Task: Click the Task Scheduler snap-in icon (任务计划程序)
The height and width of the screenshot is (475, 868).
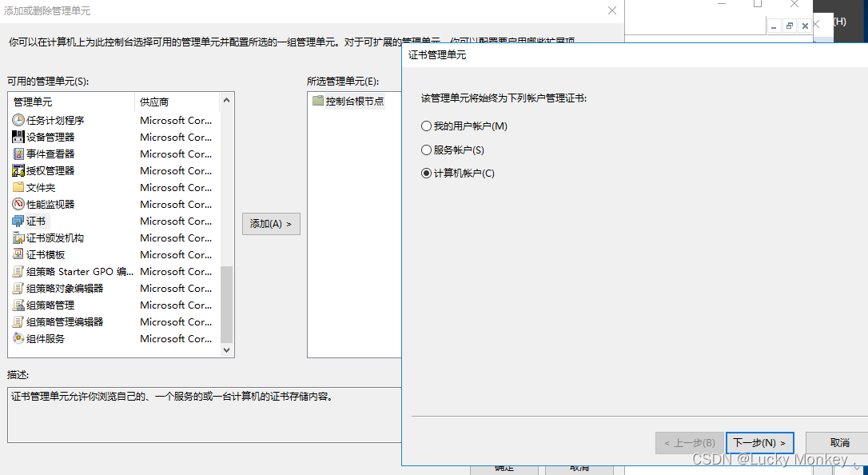Action: [x=18, y=120]
